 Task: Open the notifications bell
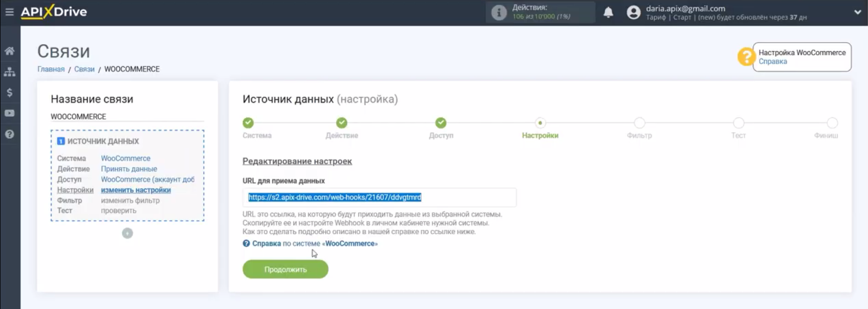pyautogui.click(x=608, y=13)
